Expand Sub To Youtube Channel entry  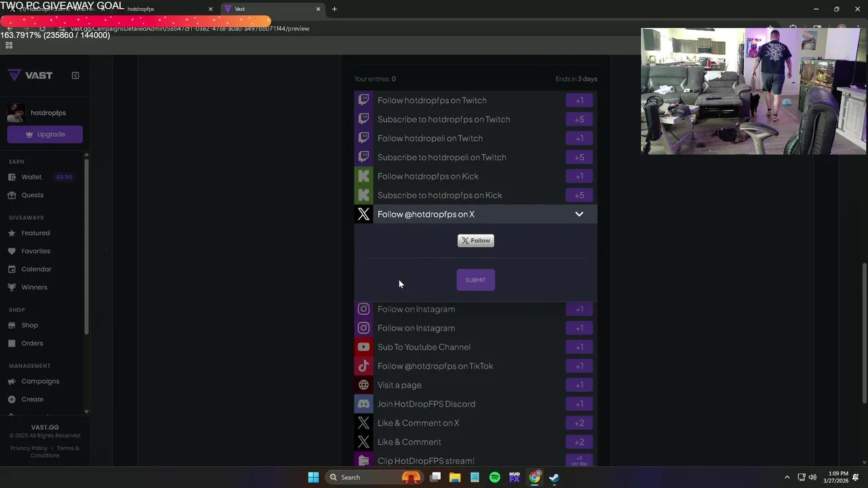475,347
